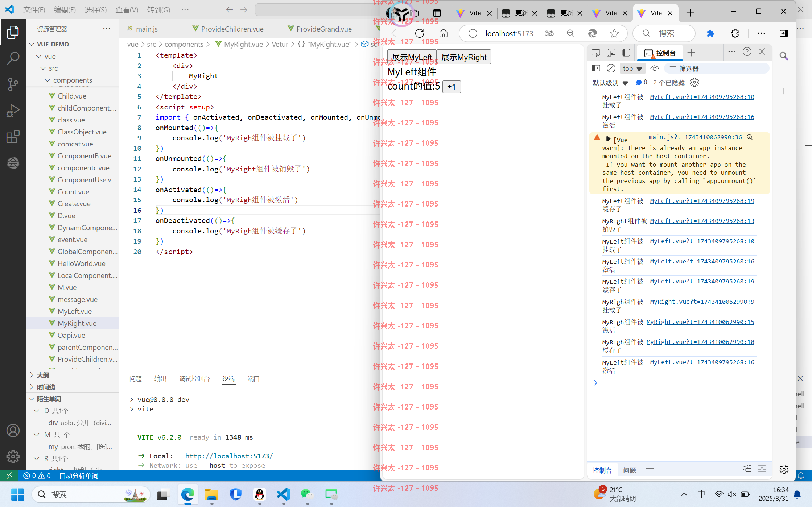Open the default log level dropdown
812x507 pixels.
[x=610, y=83]
